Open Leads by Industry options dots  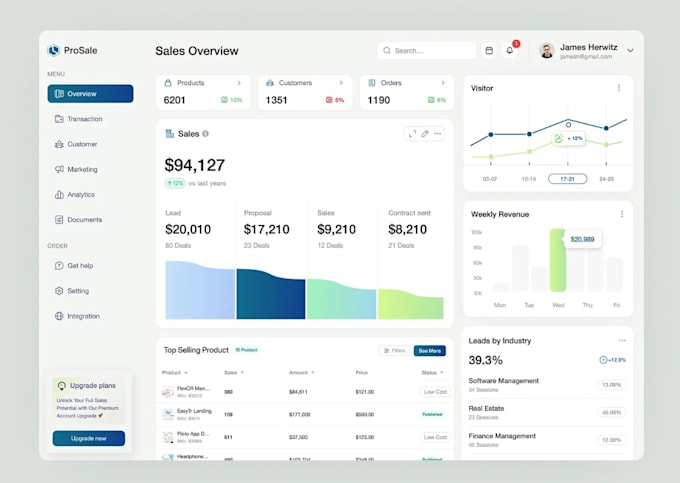point(622,340)
